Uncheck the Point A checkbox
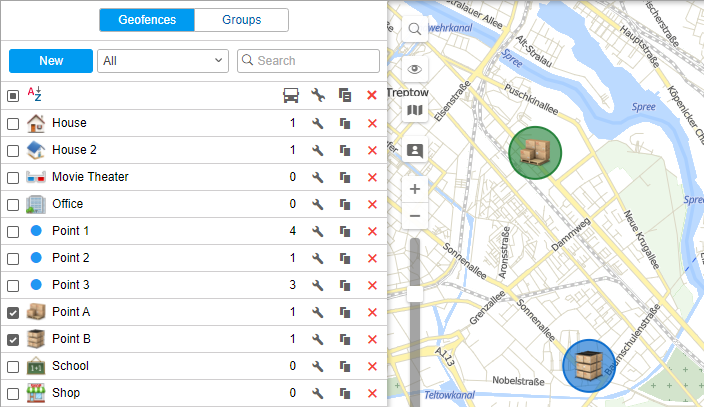Screen dimensions: 704x407 coord(13,312)
